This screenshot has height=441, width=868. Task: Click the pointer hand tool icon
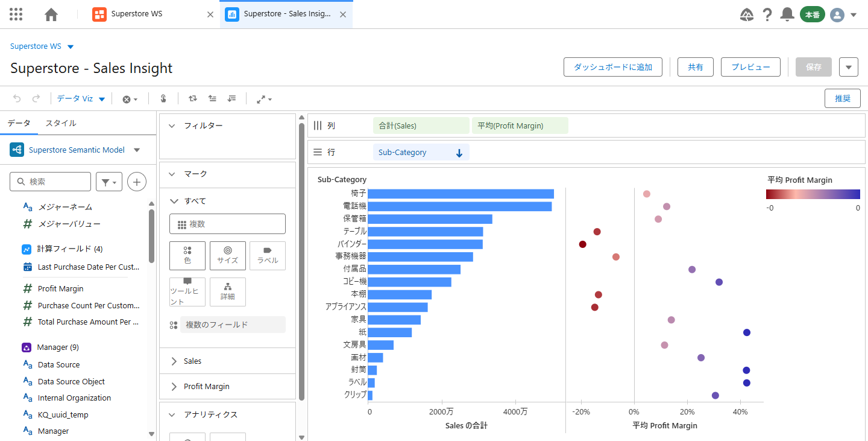(163, 98)
